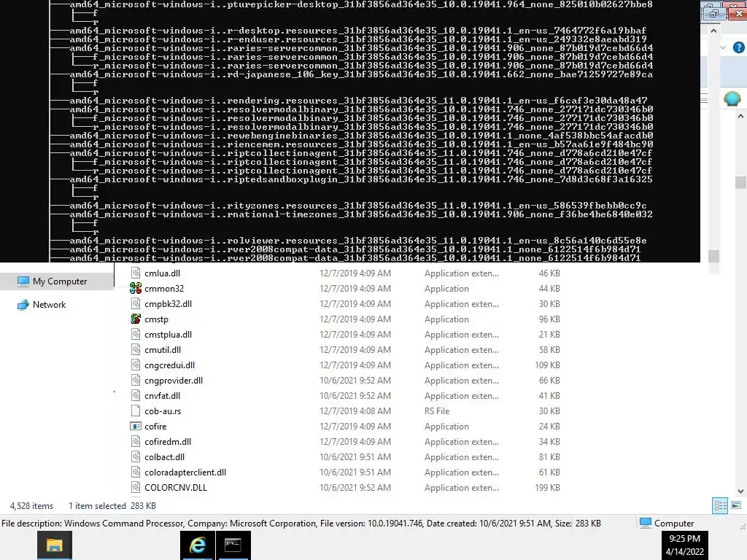Viewport: 747px width, 560px height.
Task: Click the '1 item selected 283 KB' status text
Action: [112, 505]
